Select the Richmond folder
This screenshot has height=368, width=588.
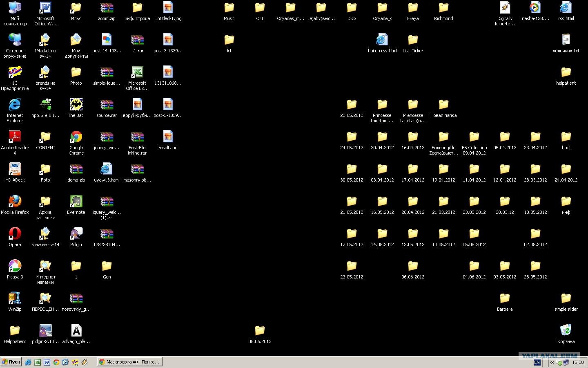coord(443,11)
